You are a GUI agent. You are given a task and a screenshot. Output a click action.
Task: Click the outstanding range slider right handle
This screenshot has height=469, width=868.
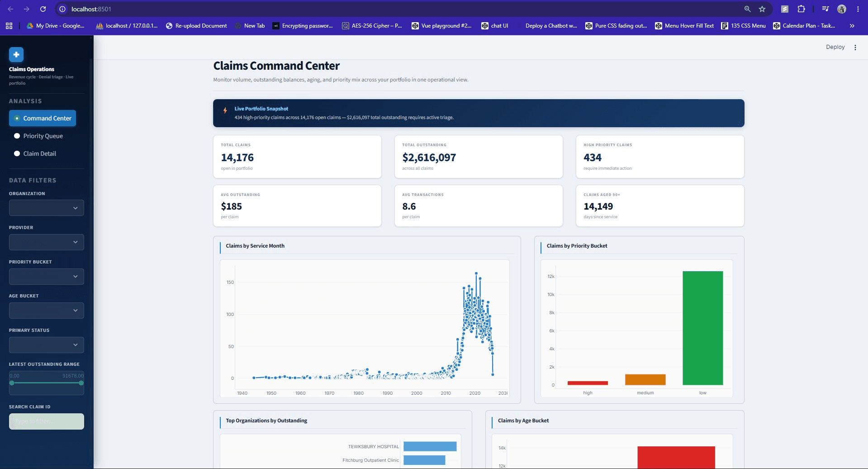81,383
